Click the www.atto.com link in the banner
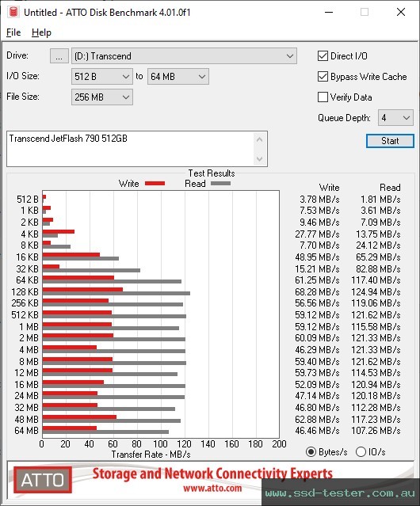The height and width of the screenshot is (506, 420). 212,488
